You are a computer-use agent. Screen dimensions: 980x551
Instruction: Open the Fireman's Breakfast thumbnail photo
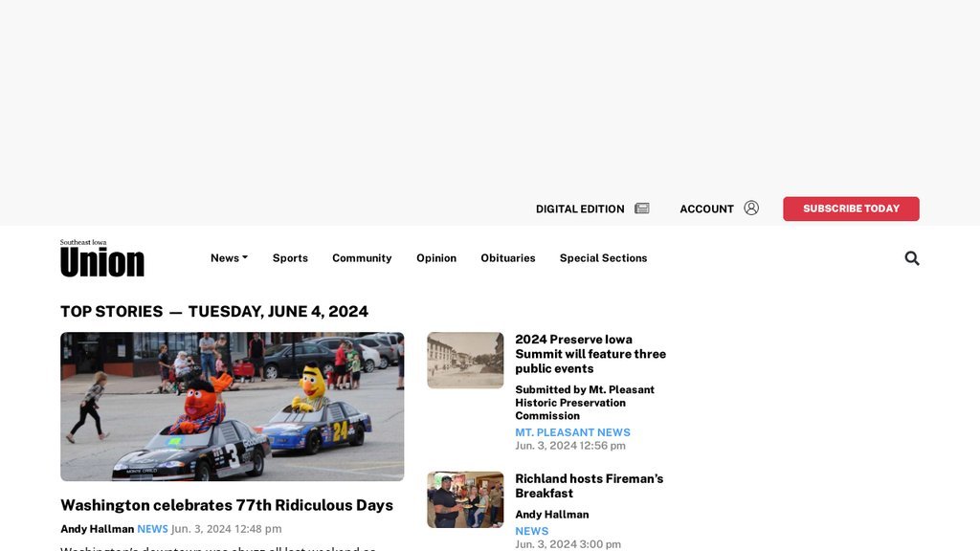click(x=465, y=499)
